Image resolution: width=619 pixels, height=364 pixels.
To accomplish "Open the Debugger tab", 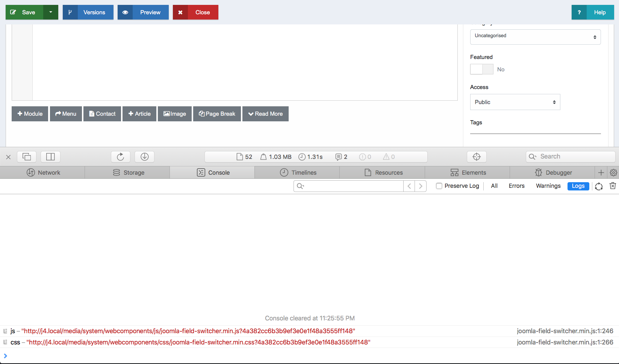I will (x=552, y=172).
